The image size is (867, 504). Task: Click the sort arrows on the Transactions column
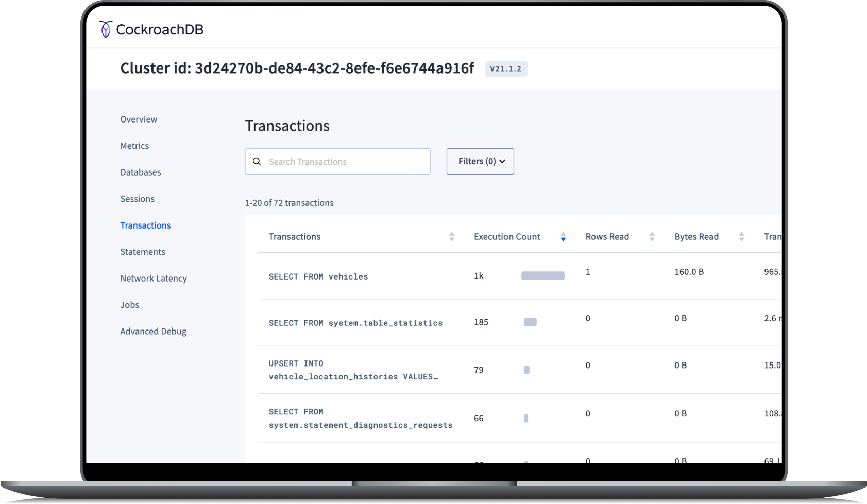tap(452, 236)
